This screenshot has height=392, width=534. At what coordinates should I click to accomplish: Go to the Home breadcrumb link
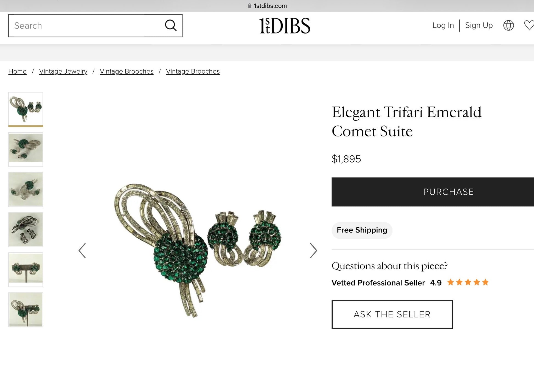(x=17, y=71)
